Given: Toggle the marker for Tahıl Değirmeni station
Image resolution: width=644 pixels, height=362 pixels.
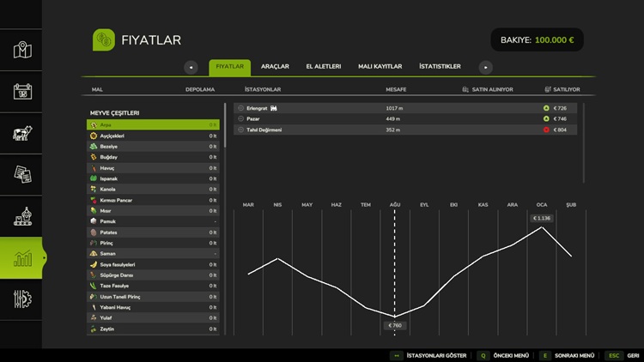Looking at the screenshot, I should pos(240,130).
